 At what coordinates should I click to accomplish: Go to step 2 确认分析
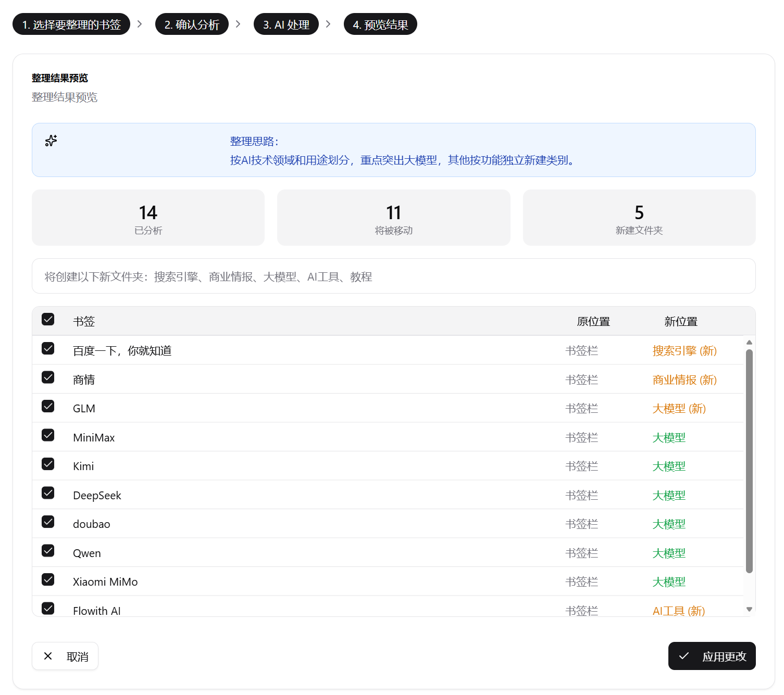click(192, 24)
